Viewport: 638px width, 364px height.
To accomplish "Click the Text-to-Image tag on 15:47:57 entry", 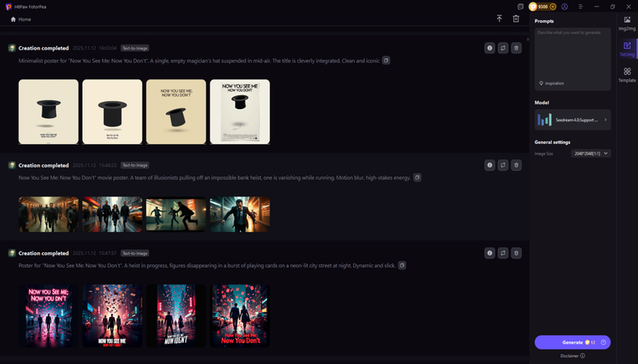I will click(134, 253).
